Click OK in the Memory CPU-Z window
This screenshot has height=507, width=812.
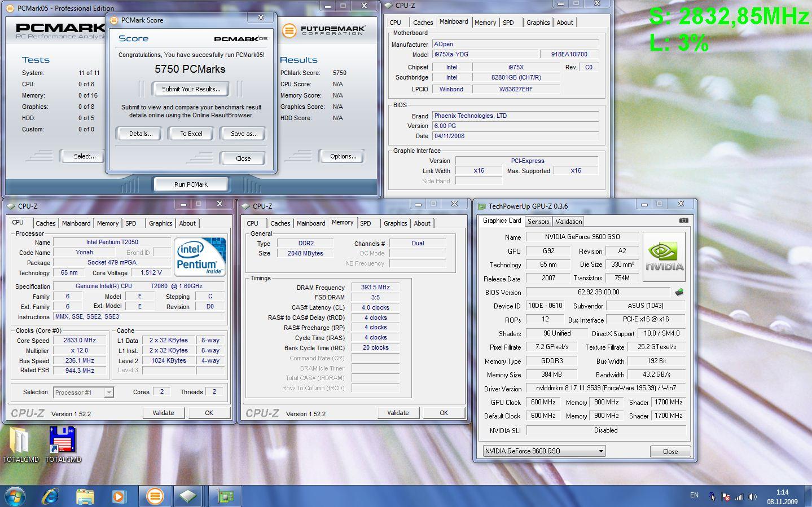click(444, 413)
